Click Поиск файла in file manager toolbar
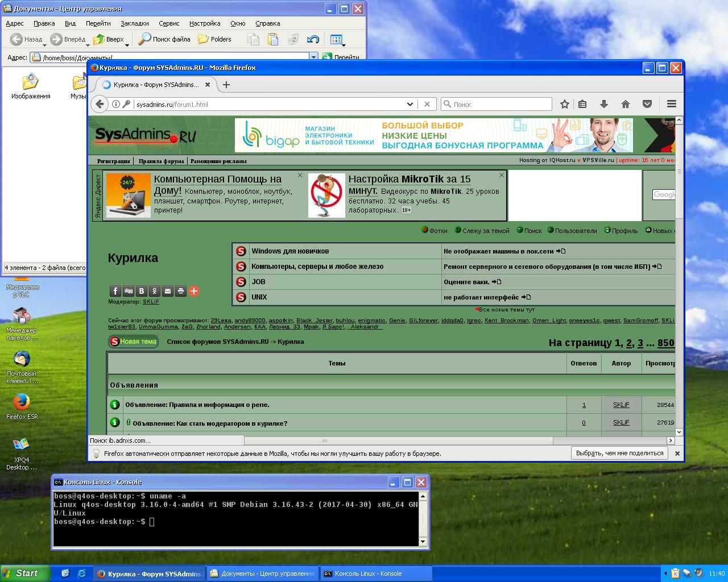 (164, 39)
